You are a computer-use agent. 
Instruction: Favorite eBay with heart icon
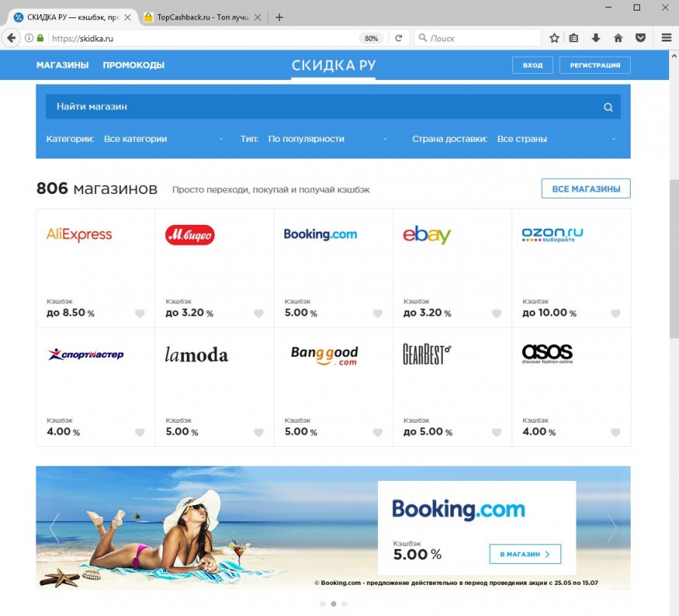click(x=496, y=313)
